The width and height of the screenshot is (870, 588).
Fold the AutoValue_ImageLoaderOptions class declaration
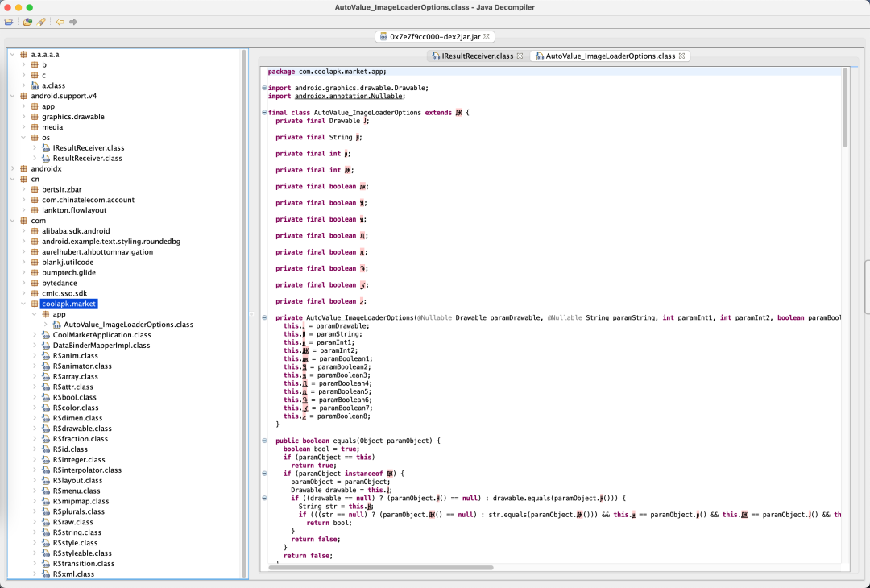(x=264, y=113)
